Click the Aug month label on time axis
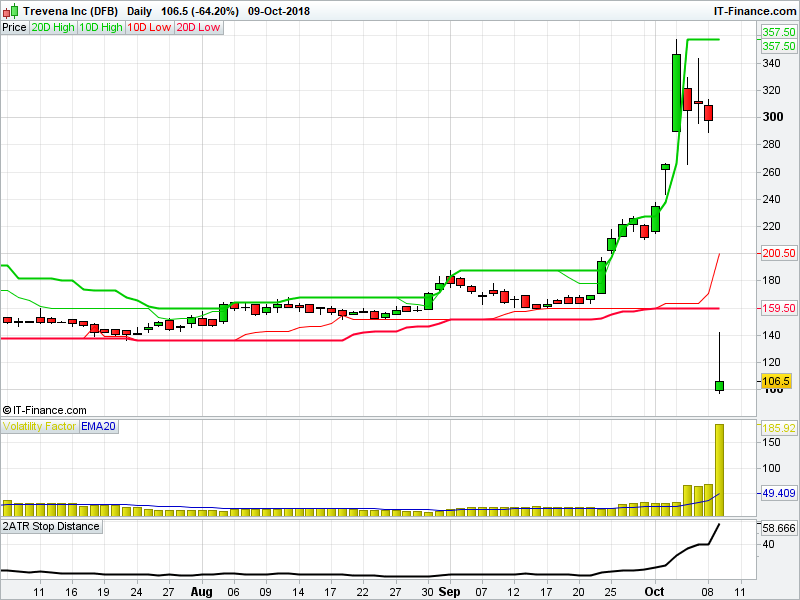Image resolution: width=800 pixels, height=600 pixels. coord(202,592)
